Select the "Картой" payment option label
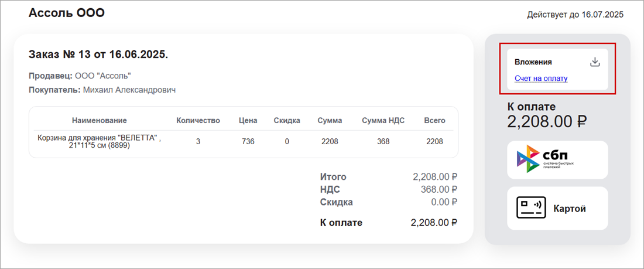 pyautogui.click(x=570, y=209)
